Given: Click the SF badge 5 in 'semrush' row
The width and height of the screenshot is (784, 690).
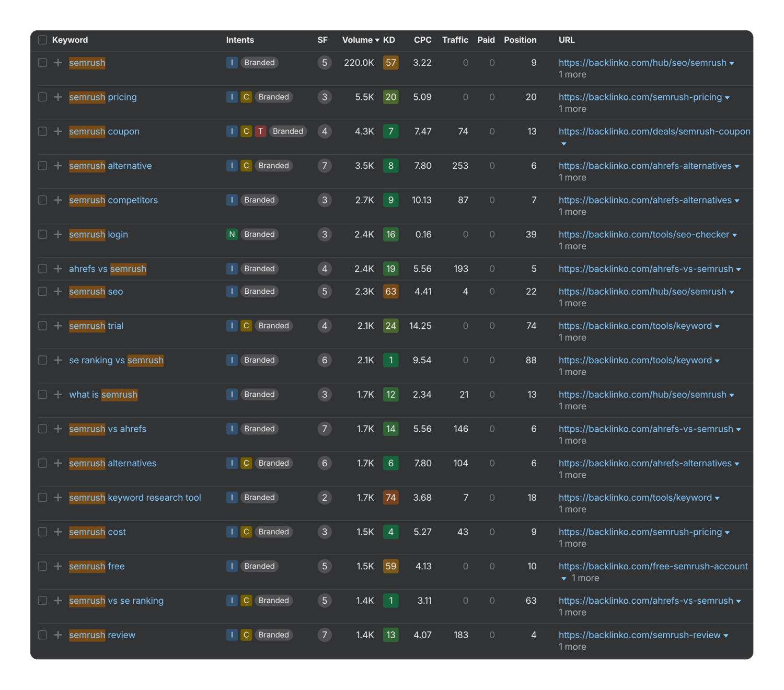Looking at the screenshot, I should tap(325, 63).
